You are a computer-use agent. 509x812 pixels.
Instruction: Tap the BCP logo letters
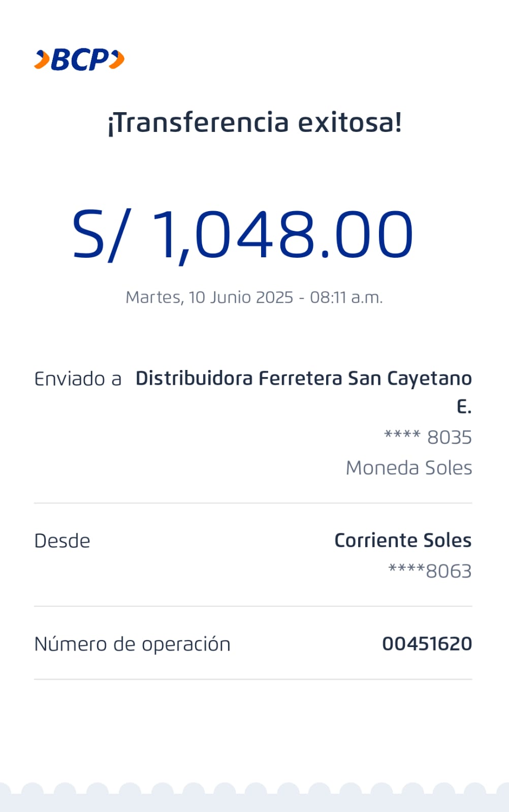click(80, 60)
